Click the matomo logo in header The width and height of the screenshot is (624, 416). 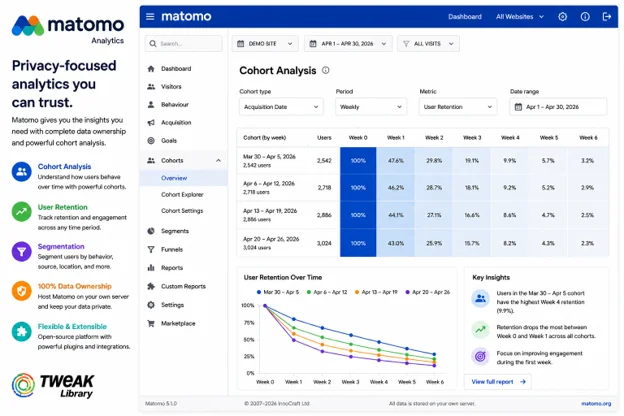point(186,16)
